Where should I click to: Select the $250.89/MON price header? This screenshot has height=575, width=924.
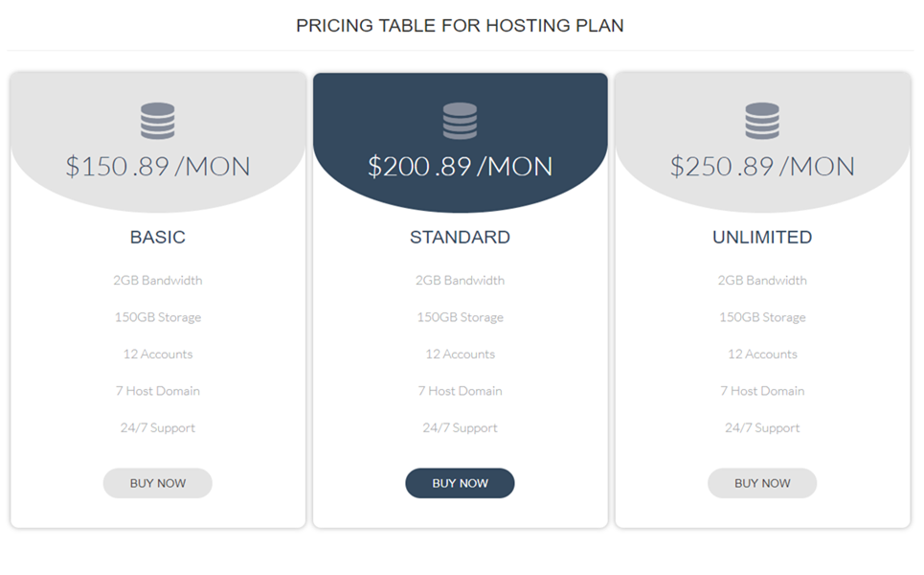point(762,167)
